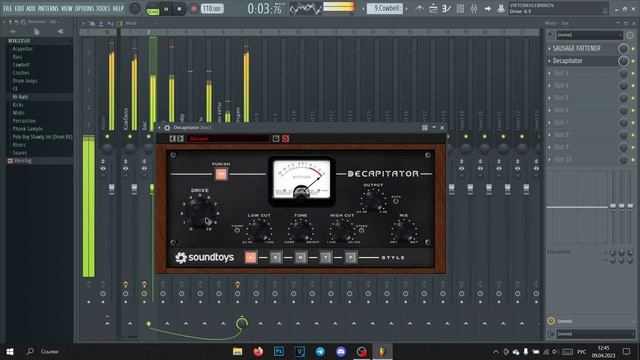Open SAUSAGE FATTENER effect slot
Screen dimensions: 640x360
576,48
